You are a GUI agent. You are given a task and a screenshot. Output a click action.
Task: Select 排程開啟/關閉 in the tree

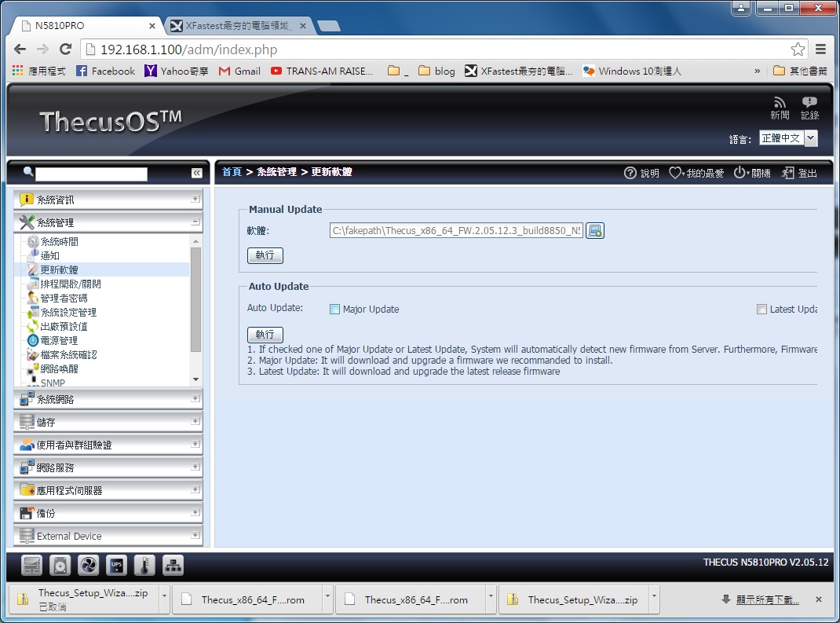pyautogui.click(x=70, y=284)
